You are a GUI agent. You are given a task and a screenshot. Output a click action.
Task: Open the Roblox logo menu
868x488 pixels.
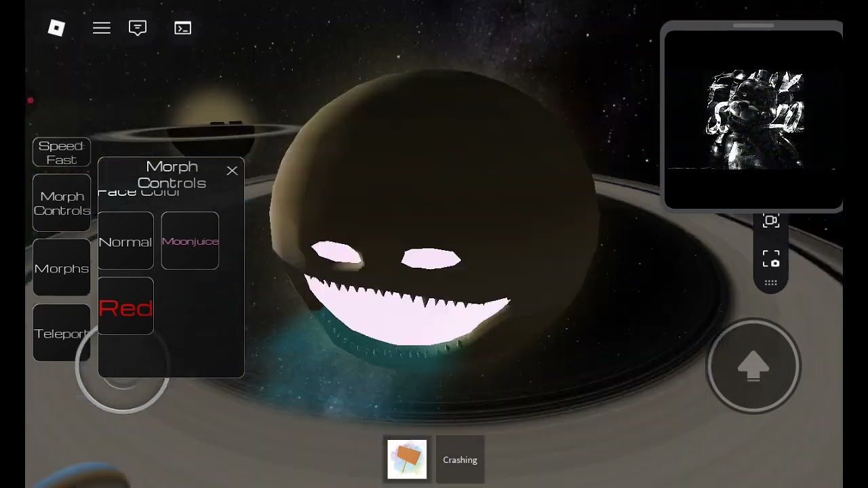(x=56, y=28)
